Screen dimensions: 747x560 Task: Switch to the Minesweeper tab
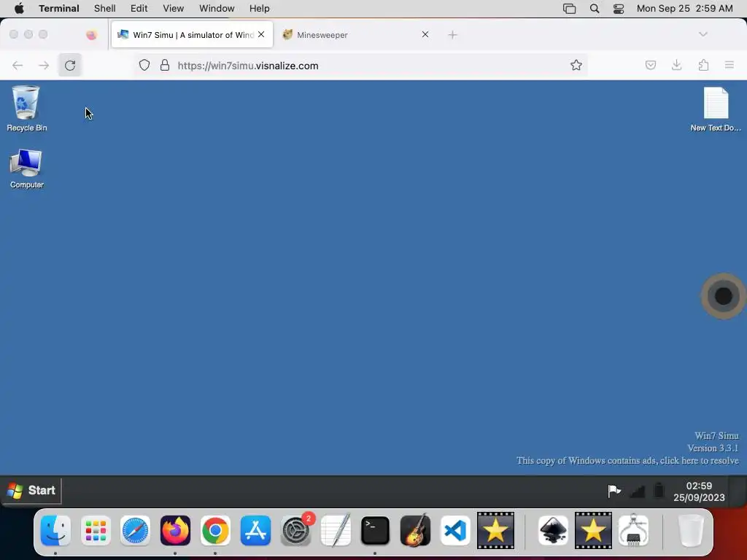[355, 35]
